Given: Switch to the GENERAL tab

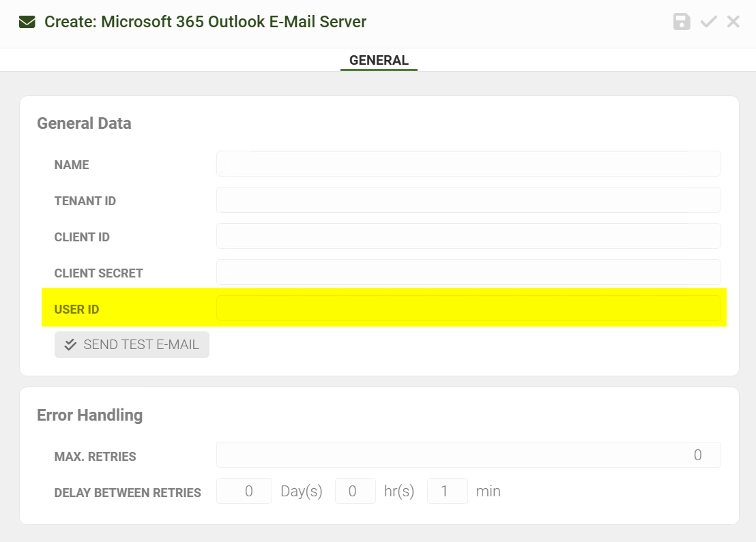Looking at the screenshot, I should coord(379,60).
